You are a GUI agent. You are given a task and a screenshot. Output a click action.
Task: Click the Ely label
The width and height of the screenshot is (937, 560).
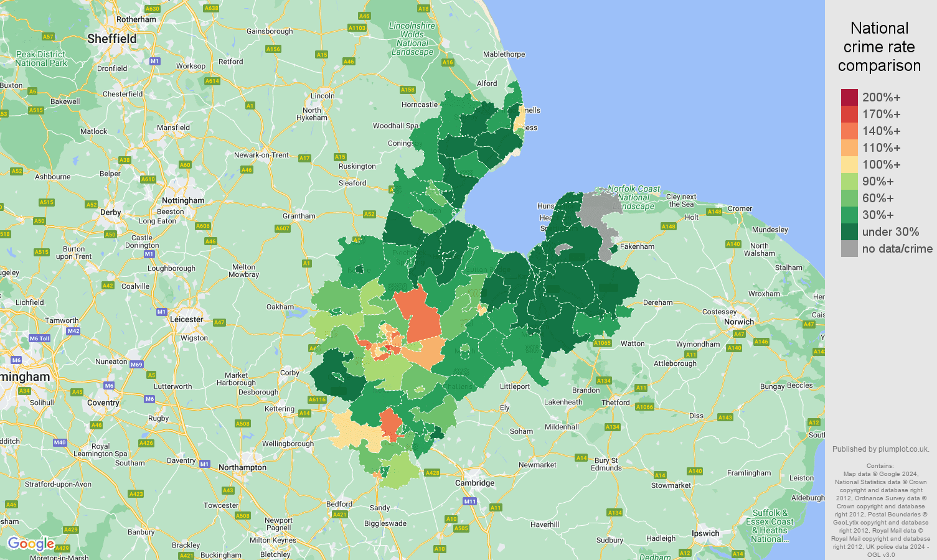pos(504,408)
